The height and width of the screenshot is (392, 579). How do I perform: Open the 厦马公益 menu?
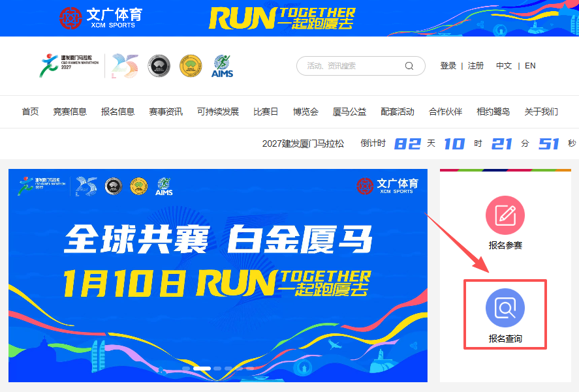[349, 112]
